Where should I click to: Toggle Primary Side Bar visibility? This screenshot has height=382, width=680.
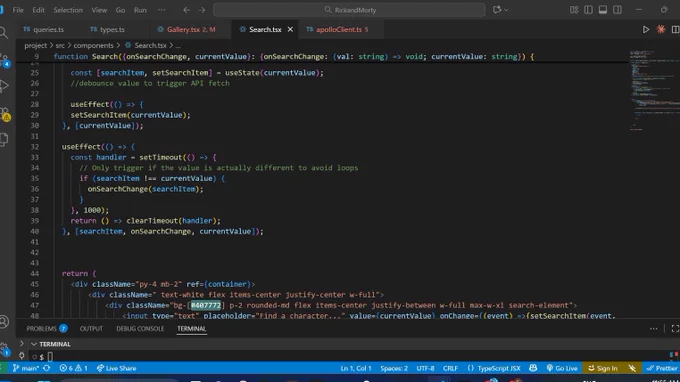(x=588, y=10)
